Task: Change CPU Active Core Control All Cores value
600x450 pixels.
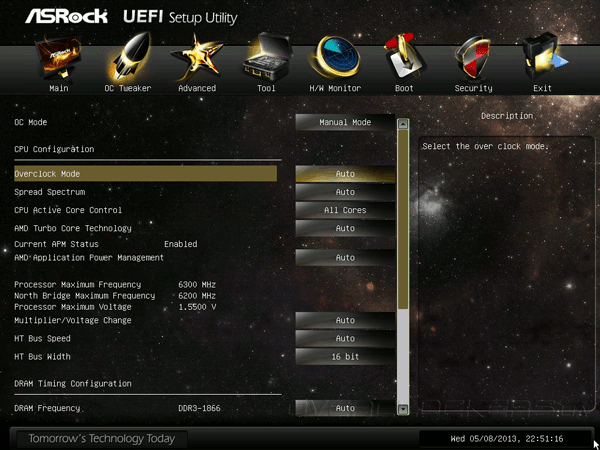Action: 345,210
